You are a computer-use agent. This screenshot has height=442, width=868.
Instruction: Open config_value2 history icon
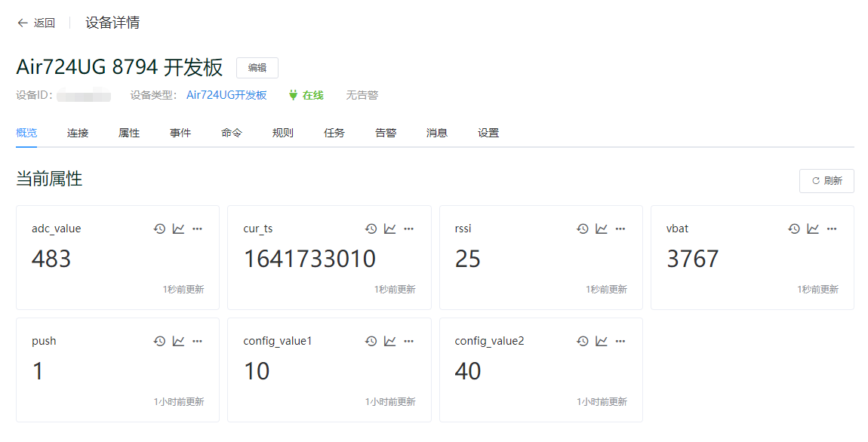[x=583, y=341]
